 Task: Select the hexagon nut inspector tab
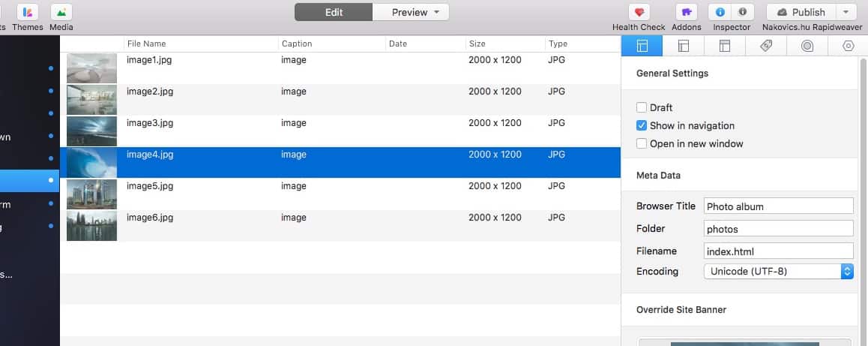click(x=848, y=46)
